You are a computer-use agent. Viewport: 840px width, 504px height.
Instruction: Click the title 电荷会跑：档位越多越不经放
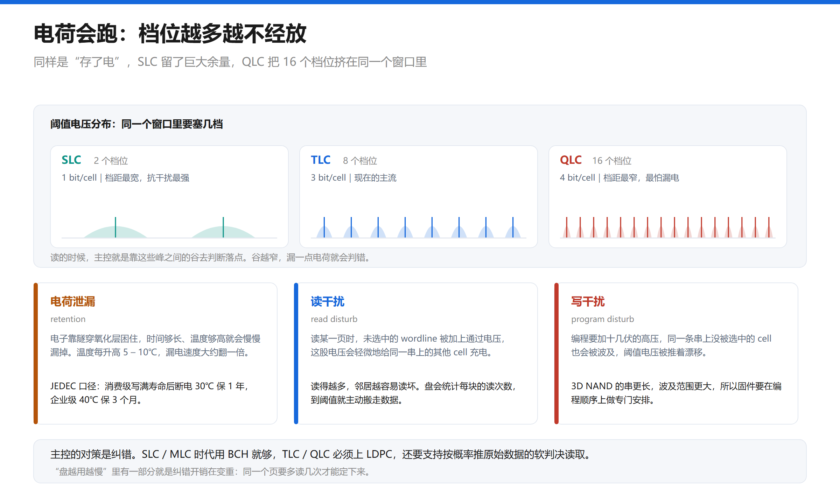click(170, 34)
